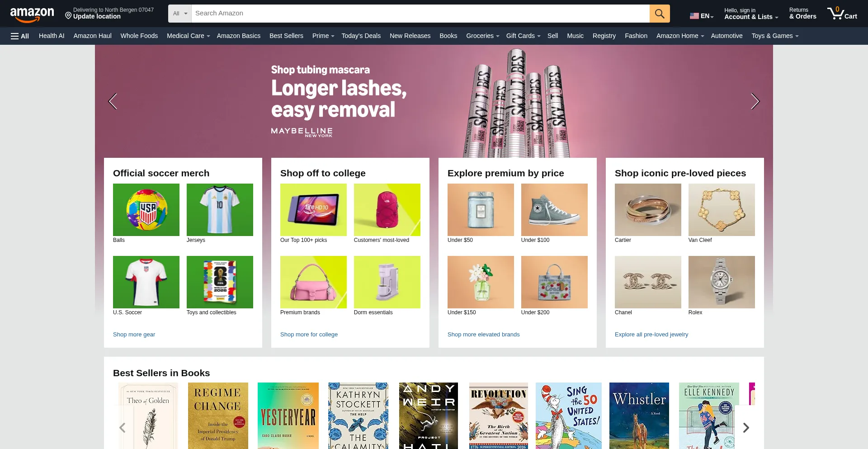Open the Registry nav item
The image size is (868, 449).
(x=604, y=36)
